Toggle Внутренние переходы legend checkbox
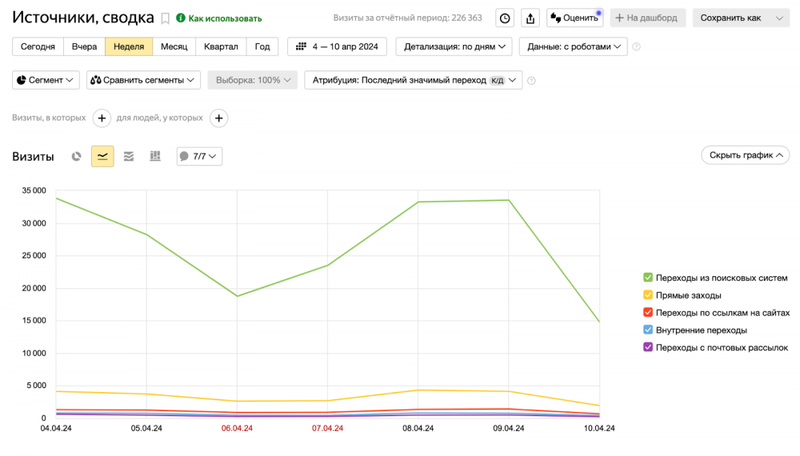This screenshot has height=456, width=800. 648,330
